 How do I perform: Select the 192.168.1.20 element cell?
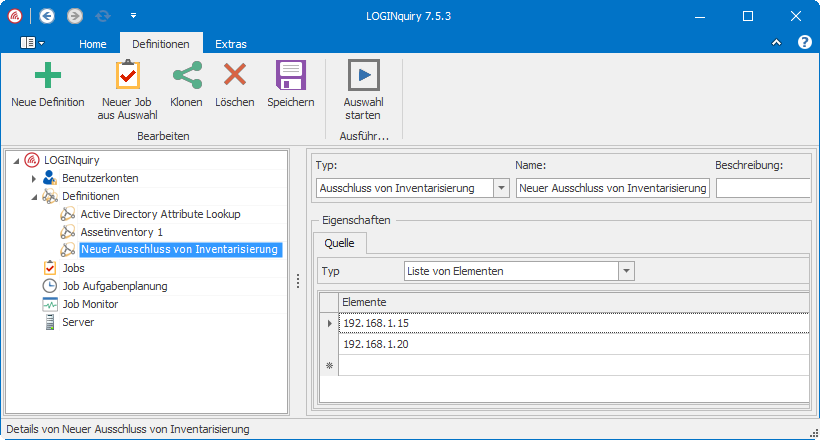coord(574,344)
